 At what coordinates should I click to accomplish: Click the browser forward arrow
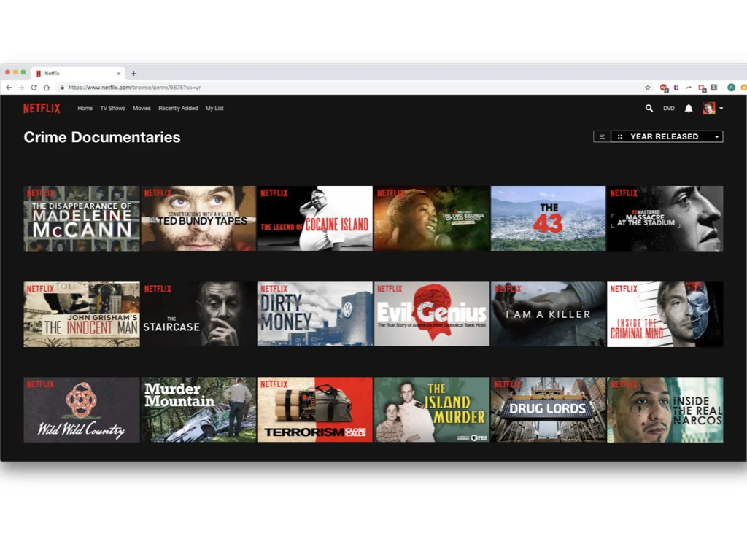(x=21, y=87)
